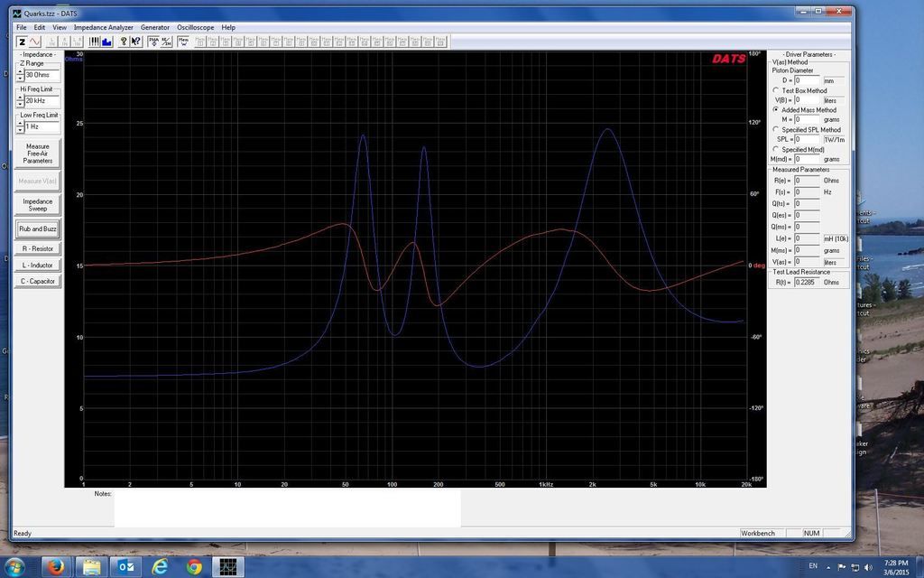
Task: Select the Specified M(md) radio button
Action: [x=775, y=149]
